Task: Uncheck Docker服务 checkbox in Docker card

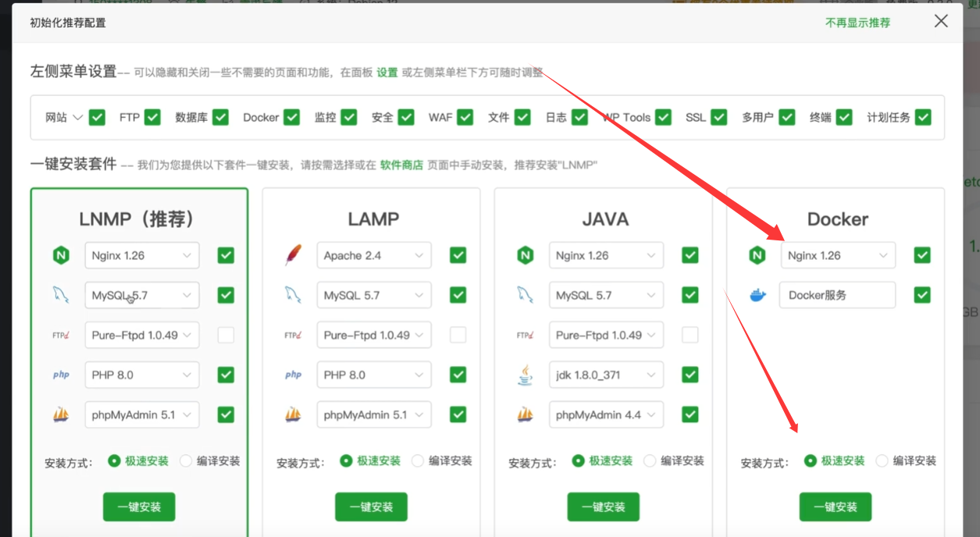Action: [x=922, y=295]
